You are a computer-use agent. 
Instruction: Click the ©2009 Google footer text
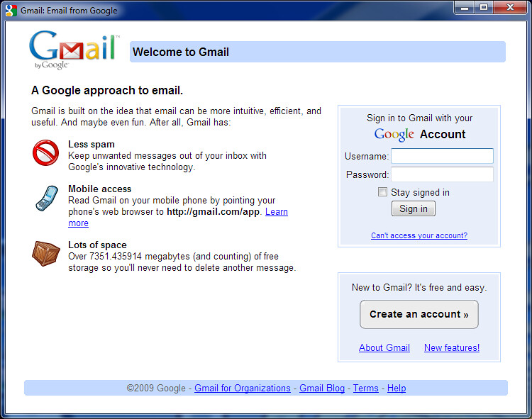pos(156,388)
